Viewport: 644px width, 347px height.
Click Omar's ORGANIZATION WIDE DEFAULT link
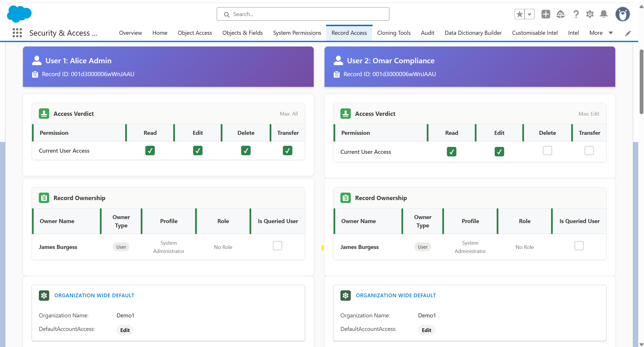(x=396, y=295)
